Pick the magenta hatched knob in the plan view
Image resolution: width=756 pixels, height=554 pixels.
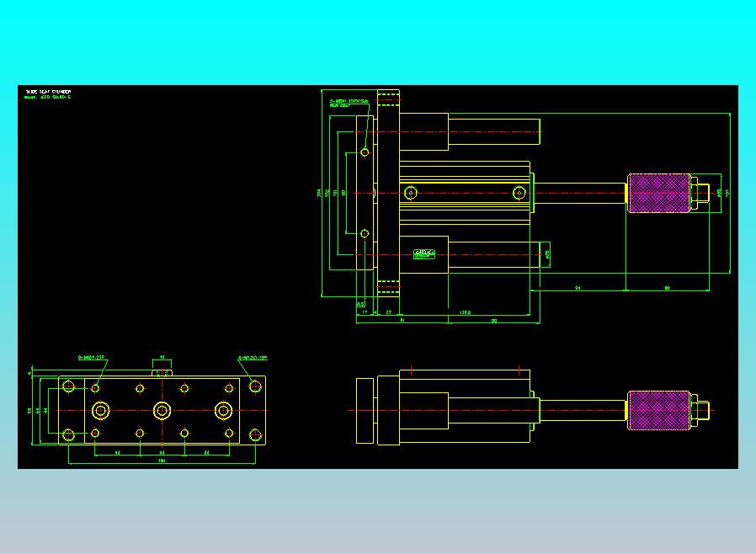click(x=659, y=194)
